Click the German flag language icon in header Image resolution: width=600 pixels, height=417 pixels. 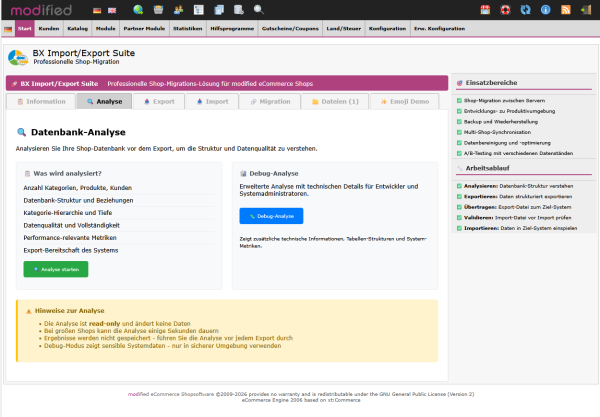pos(96,10)
